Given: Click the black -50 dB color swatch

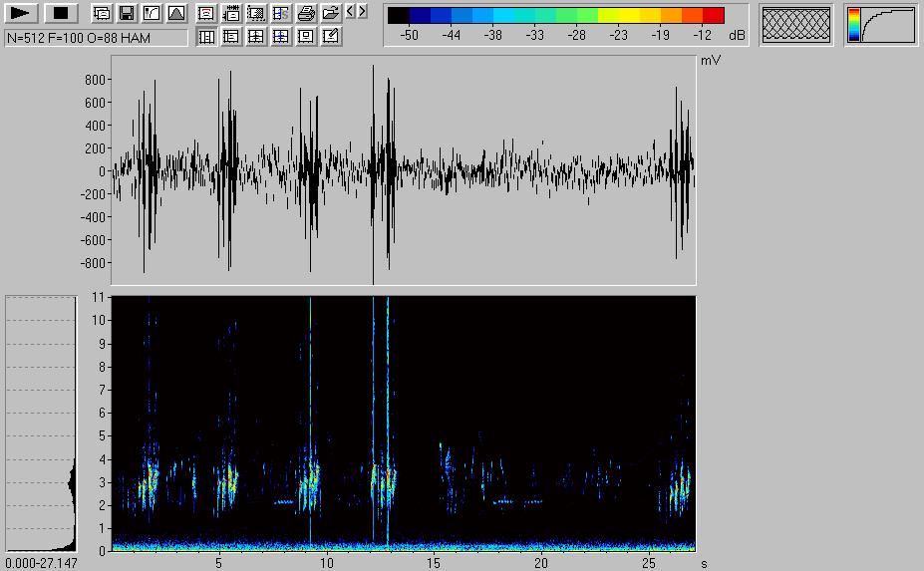Looking at the screenshot, I should 398,15.
